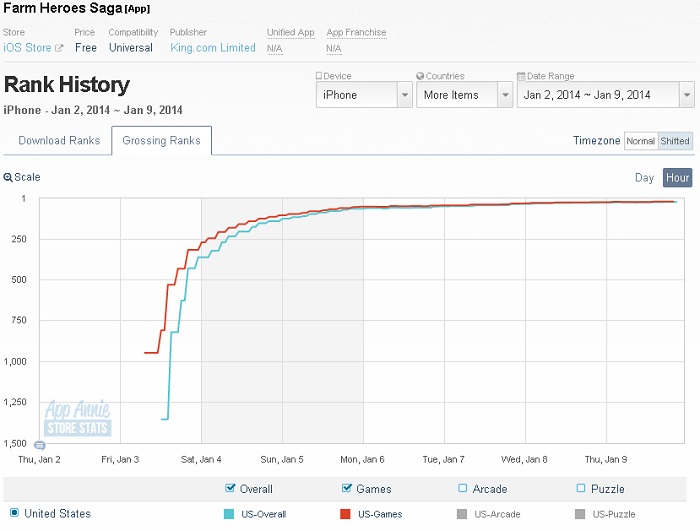Click the US-Puzzle gray swatch

(x=580, y=514)
